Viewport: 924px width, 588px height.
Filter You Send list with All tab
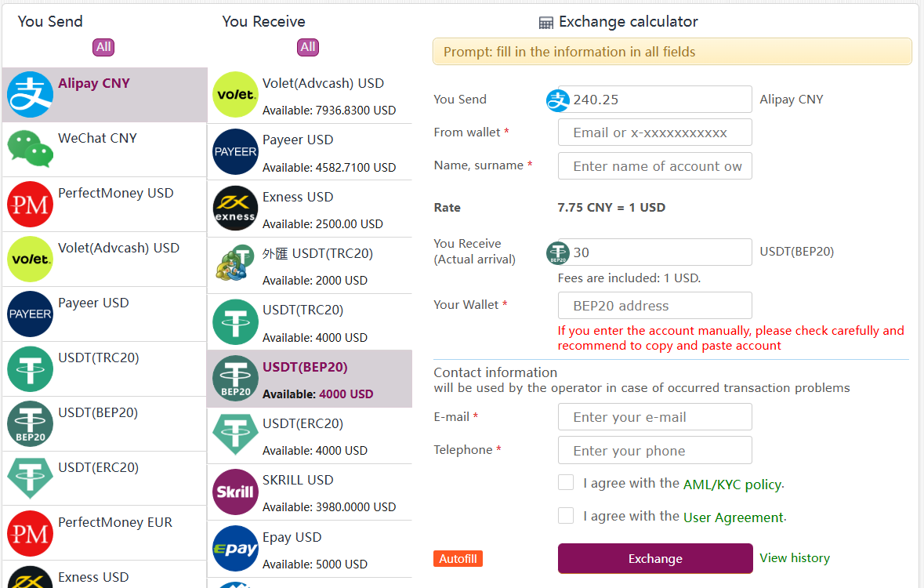[x=103, y=47]
